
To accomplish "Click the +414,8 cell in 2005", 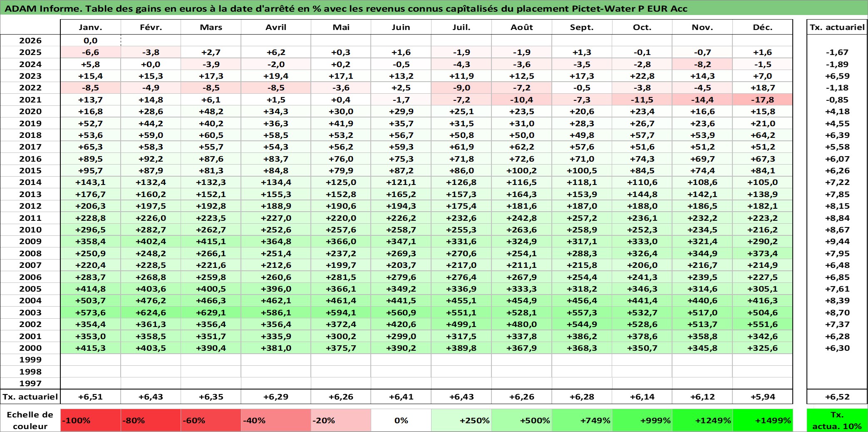I will [x=91, y=289].
